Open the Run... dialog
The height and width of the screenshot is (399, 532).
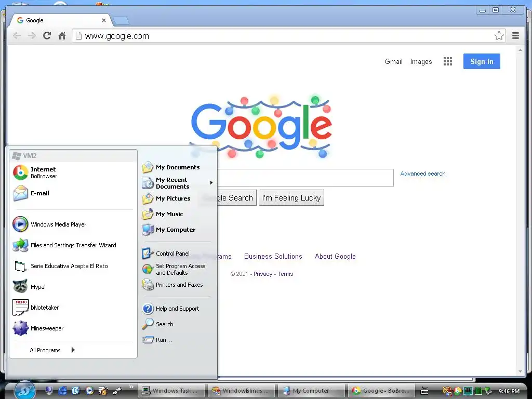tap(178, 340)
